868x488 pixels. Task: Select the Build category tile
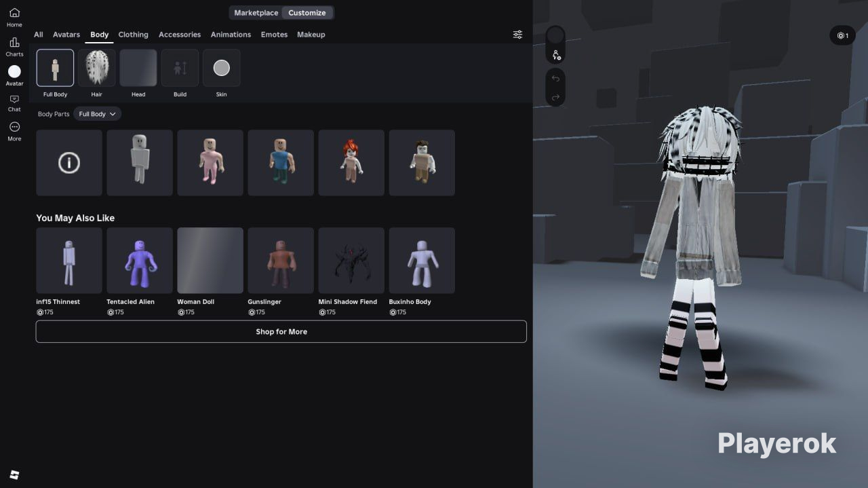point(180,68)
